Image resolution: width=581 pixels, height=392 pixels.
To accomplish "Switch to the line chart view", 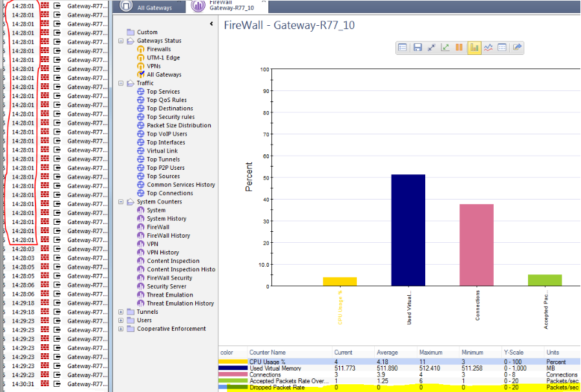I will tap(489, 47).
